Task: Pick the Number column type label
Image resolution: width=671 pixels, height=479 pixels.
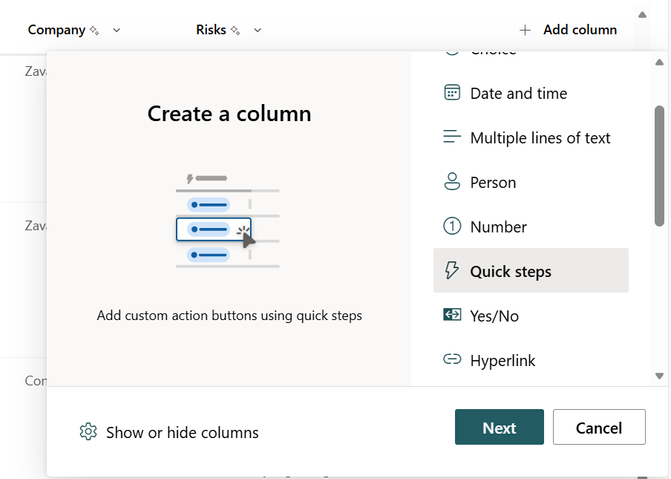Action: click(x=498, y=227)
